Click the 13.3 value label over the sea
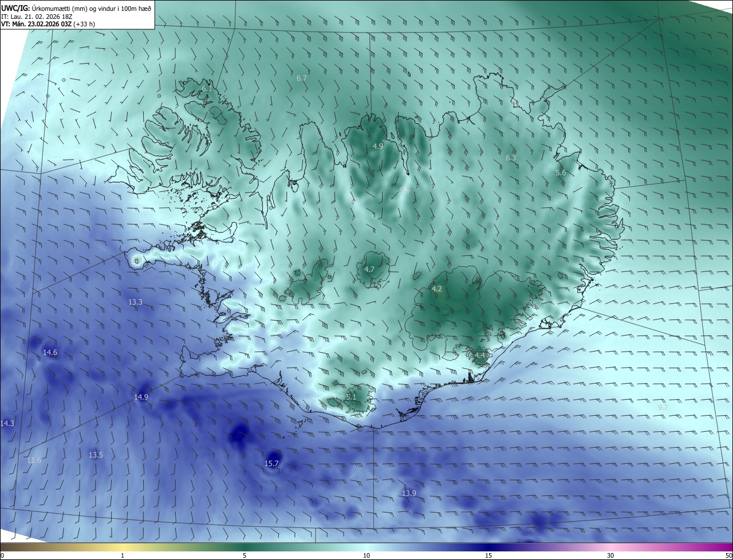This screenshot has width=733, height=560. 135,302
